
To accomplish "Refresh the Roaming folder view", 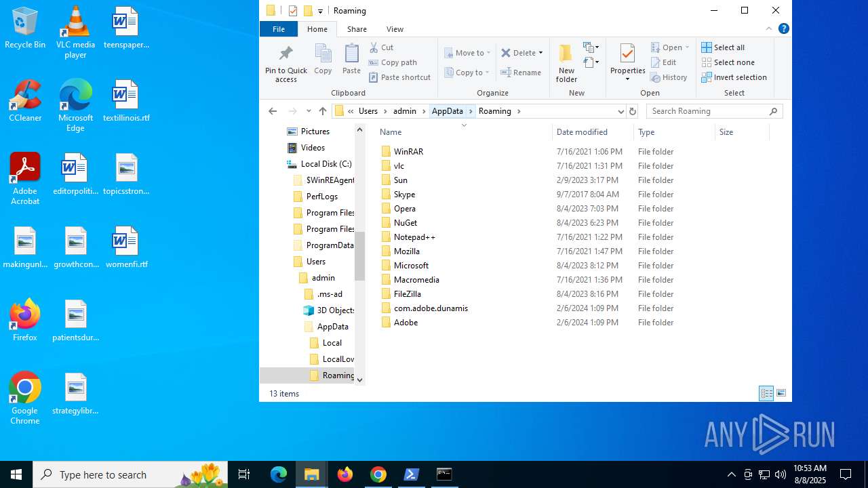I will point(633,111).
